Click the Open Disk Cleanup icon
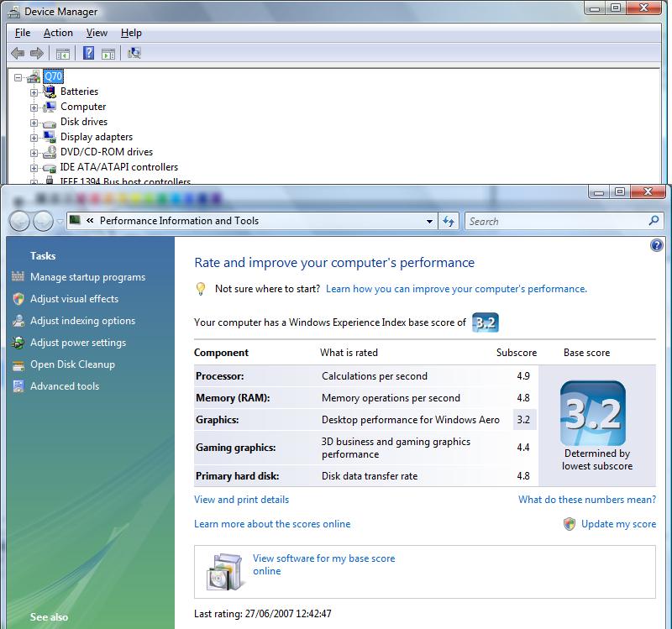Image resolution: width=672 pixels, height=629 pixels. pyautogui.click(x=18, y=365)
